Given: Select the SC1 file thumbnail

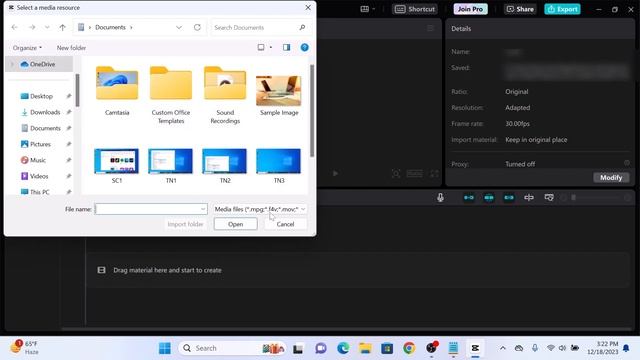Looking at the screenshot, I should click(x=117, y=166).
